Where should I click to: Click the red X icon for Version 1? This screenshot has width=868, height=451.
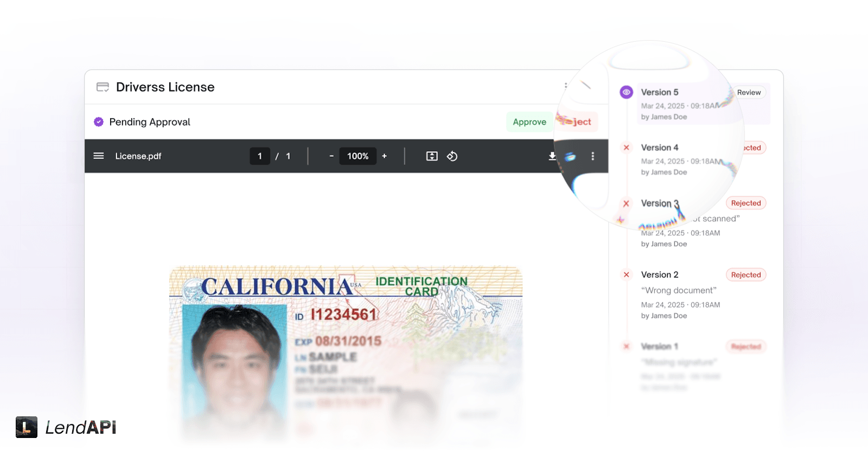coord(627,346)
